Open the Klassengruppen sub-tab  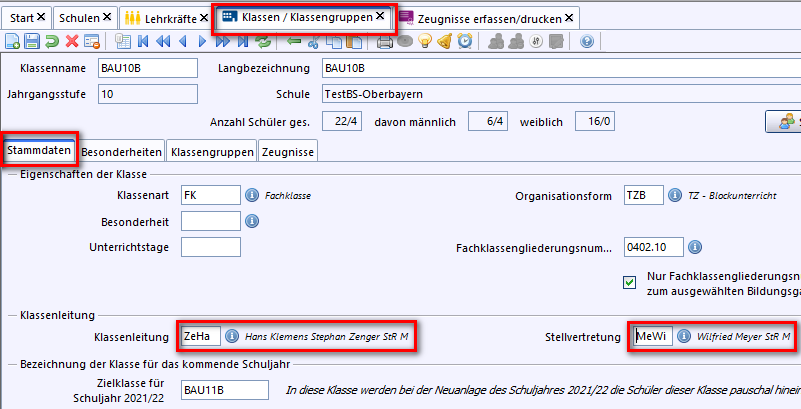212,152
